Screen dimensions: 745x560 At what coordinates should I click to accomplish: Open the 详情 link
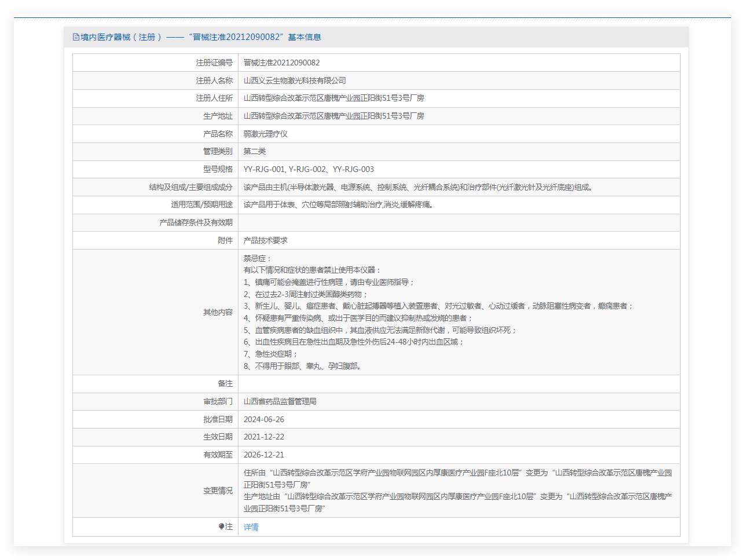pyautogui.click(x=251, y=527)
